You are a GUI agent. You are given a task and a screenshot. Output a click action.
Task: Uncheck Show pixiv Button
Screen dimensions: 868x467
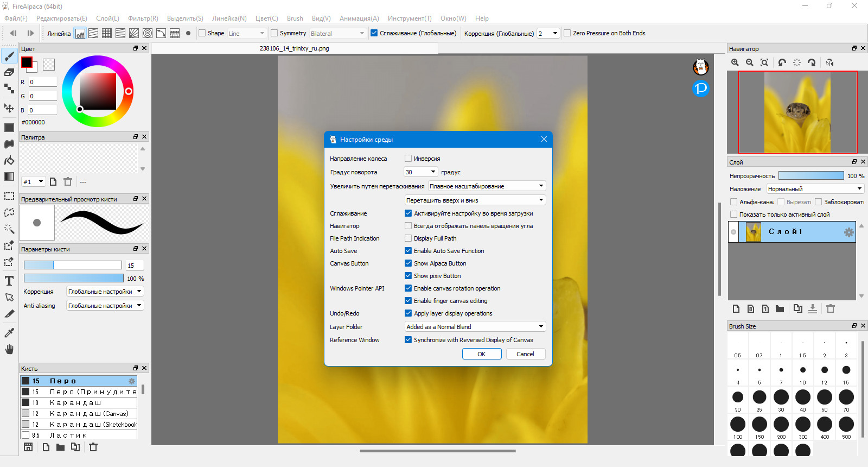(408, 276)
